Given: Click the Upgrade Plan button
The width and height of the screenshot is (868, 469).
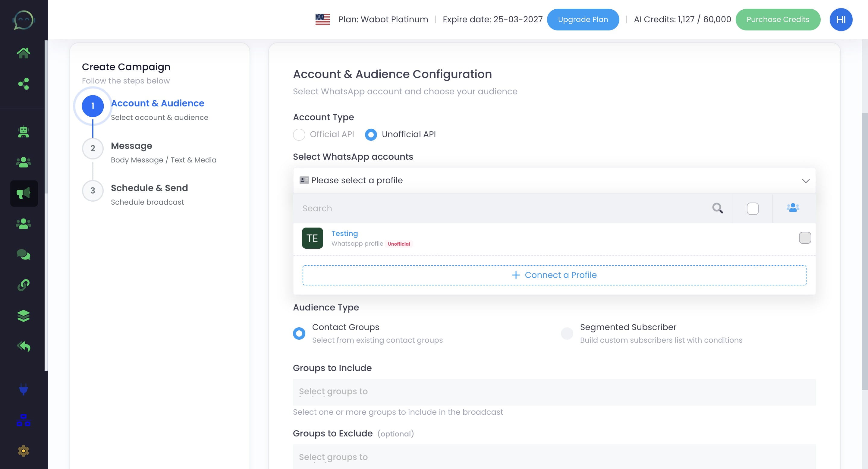Looking at the screenshot, I should click(583, 20).
